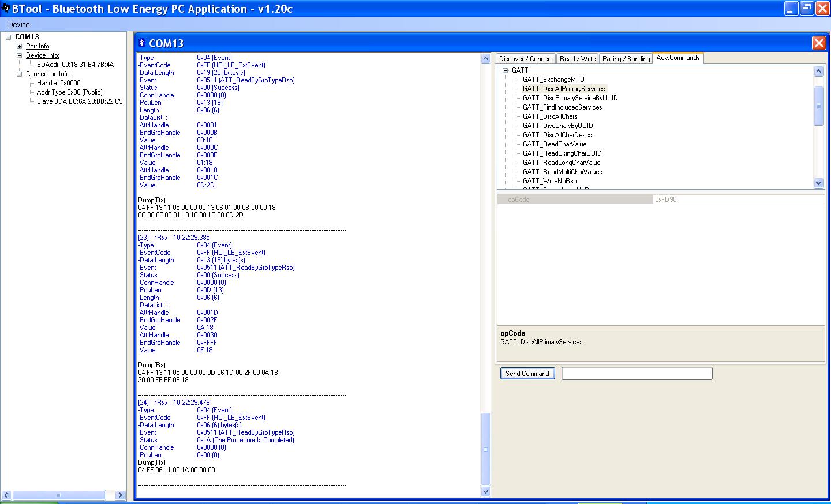
Task: Click the command tree scroll up arrow
Action: (818, 71)
